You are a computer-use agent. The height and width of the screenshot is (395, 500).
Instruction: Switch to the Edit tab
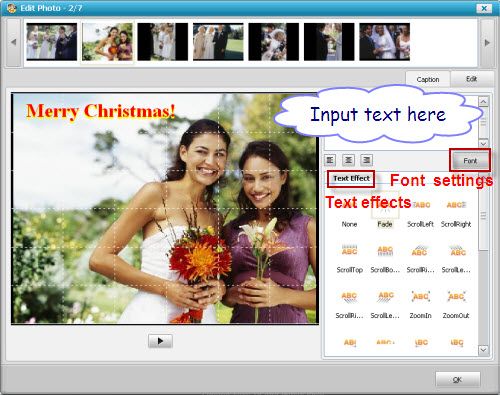[471, 79]
